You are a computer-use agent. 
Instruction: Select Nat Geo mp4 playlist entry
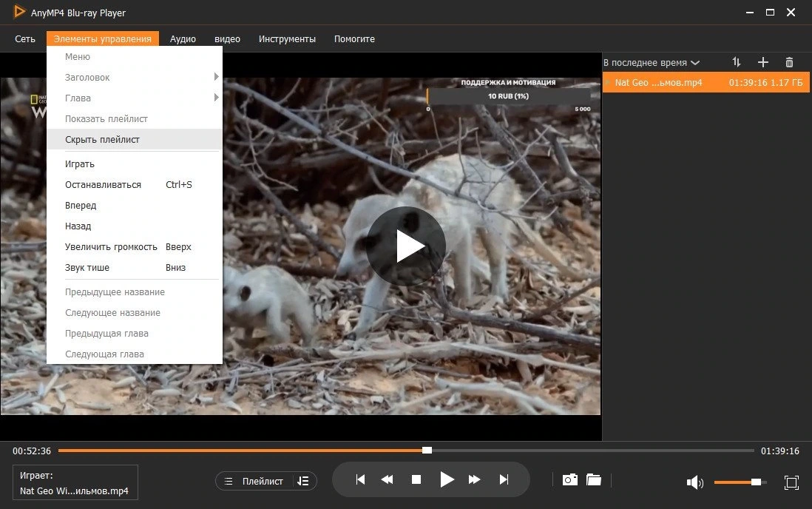[706, 82]
